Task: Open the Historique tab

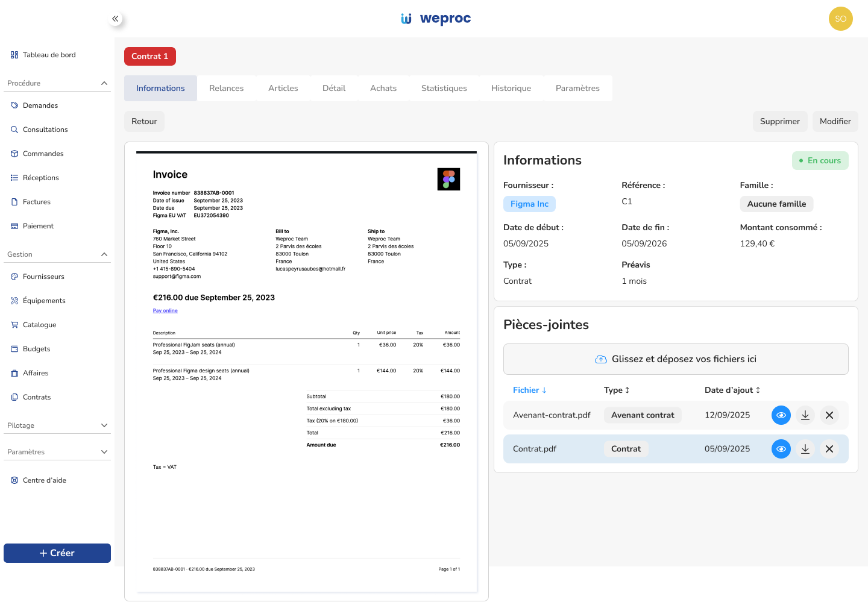Action: 511,88
